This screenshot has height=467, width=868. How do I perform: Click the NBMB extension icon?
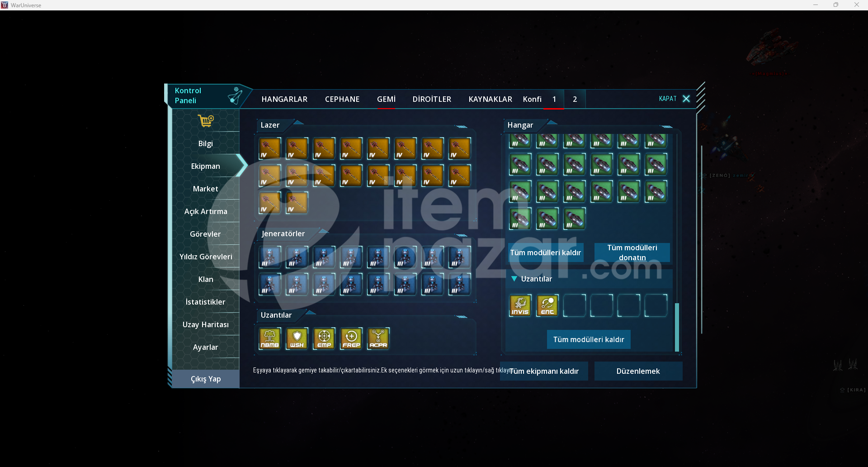click(x=270, y=338)
